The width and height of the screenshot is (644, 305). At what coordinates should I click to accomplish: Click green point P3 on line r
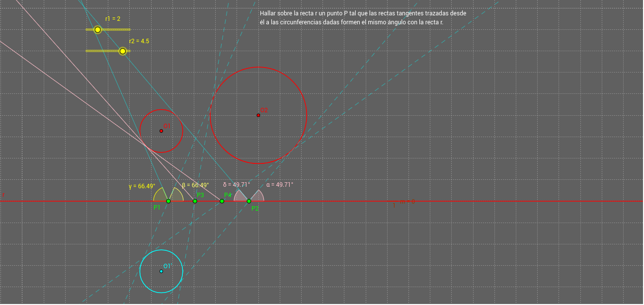pos(195,201)
